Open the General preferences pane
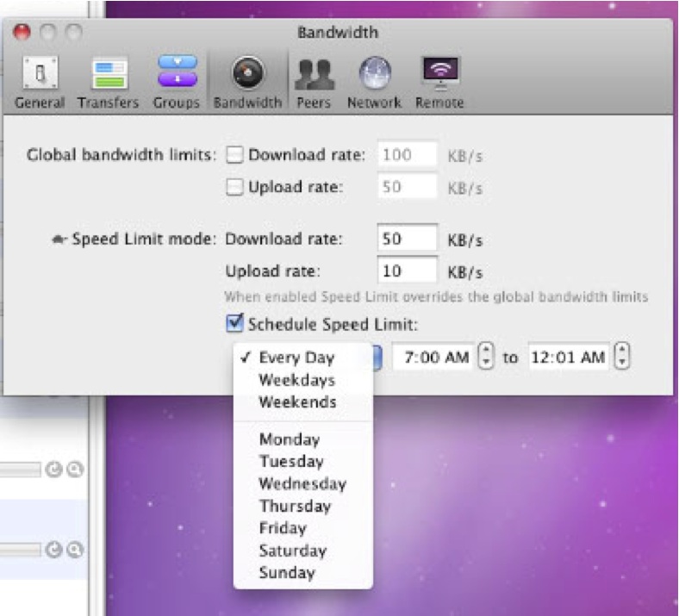Image resolution: width=679 pixels, height=616 pixels. tap(40, 82)
